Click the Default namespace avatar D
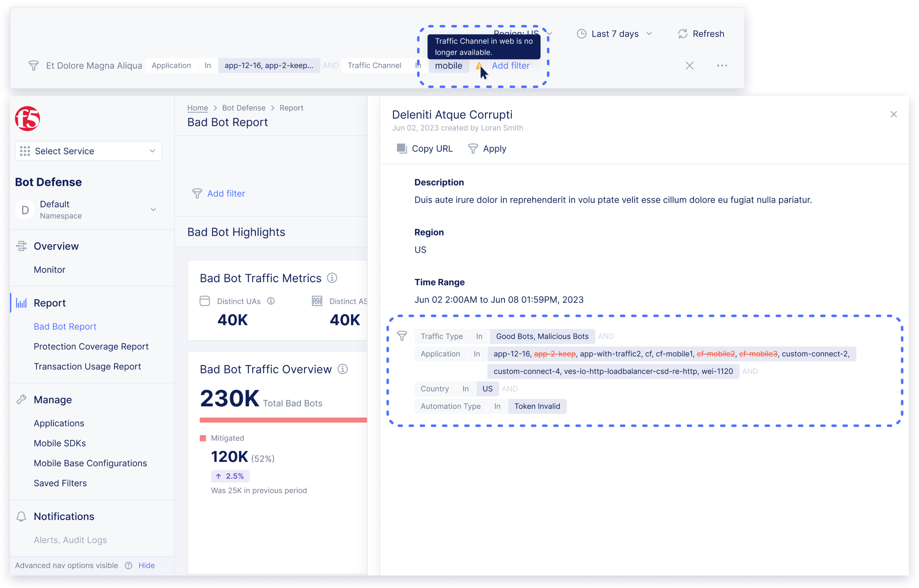The height and width of the screenshot is (588, 919). (25, 210)
